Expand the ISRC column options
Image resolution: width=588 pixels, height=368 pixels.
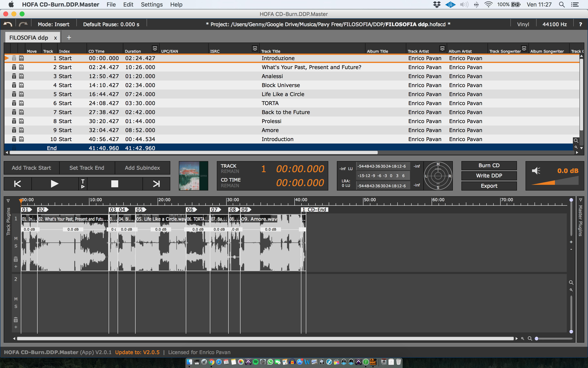pos(255,48)
